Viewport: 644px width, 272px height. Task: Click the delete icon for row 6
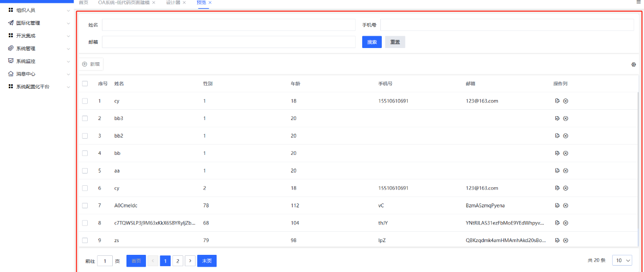point(566,188)
